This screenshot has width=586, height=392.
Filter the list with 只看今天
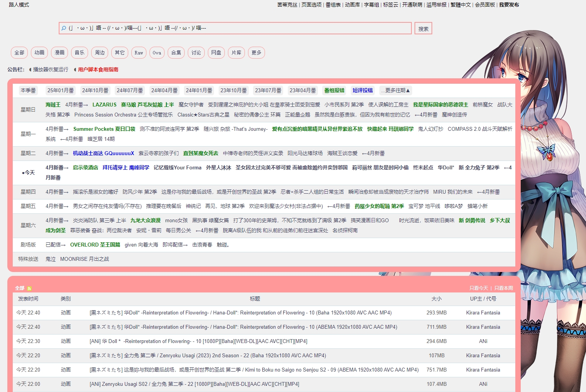(x=479, y=288)
